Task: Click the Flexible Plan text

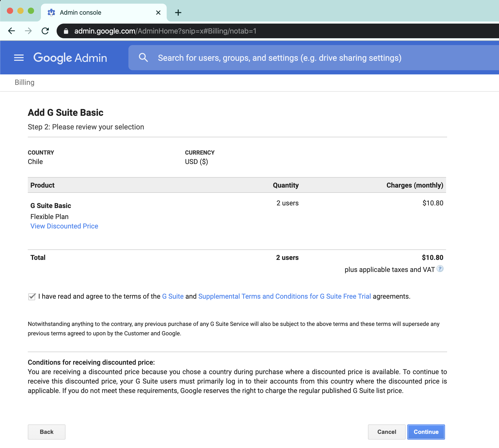Action: tap(49, 217)
